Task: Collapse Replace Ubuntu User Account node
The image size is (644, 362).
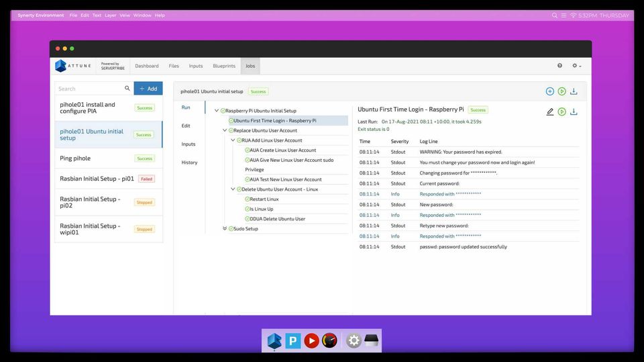Action: pos(225,130)
